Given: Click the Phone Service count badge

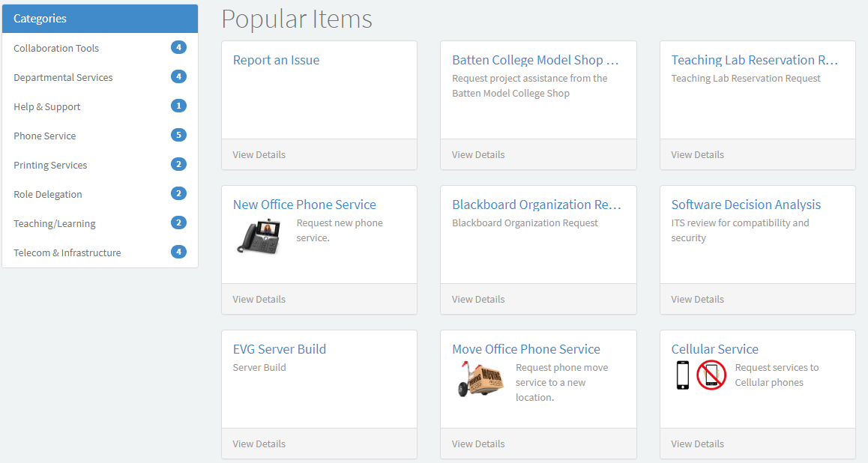Looking at the screenshot, I should tap(178, 136).
